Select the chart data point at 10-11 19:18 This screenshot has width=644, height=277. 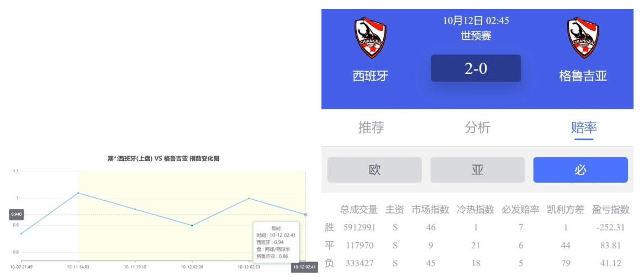coord(135,209)
